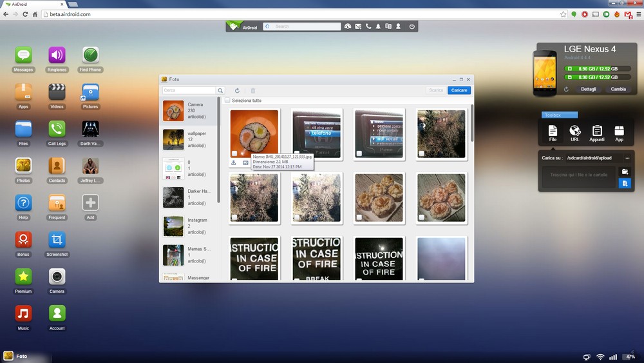The width and height of the screenshot is (644, 363).
Task: Download the sushi photo via its download icon
Action: click(x=234, y=163)
